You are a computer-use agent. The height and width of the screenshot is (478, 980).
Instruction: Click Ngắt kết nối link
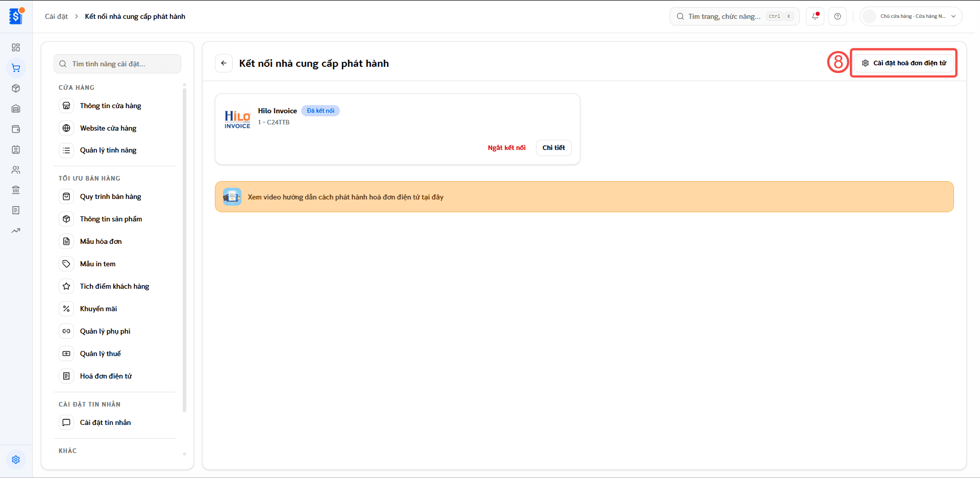tap(506, 148)
